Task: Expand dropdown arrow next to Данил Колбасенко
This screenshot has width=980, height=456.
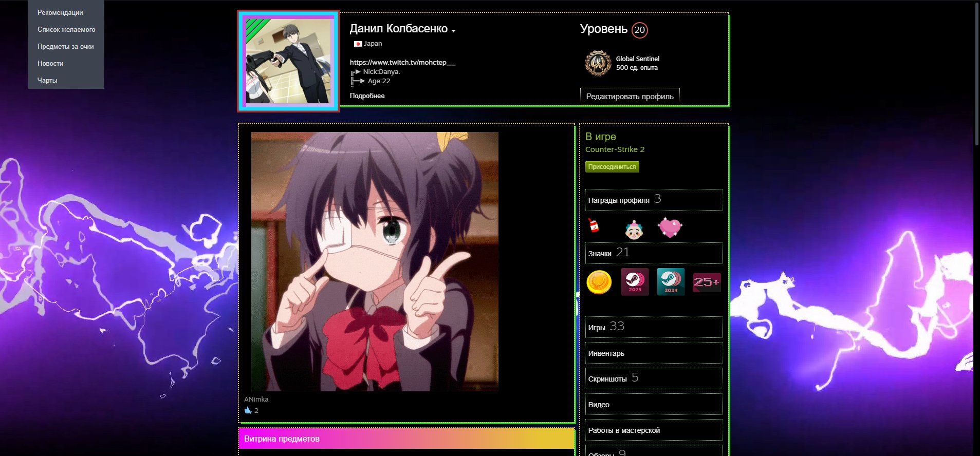Action: 453,31
